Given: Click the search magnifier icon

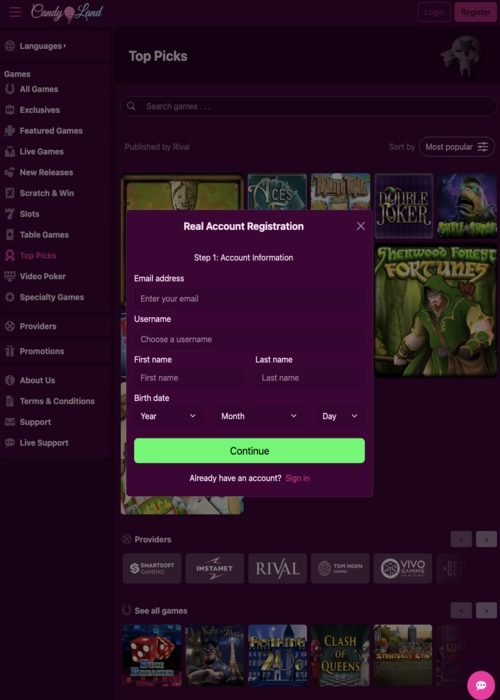Looking at the screenshot, I should [x=131, y=106].
